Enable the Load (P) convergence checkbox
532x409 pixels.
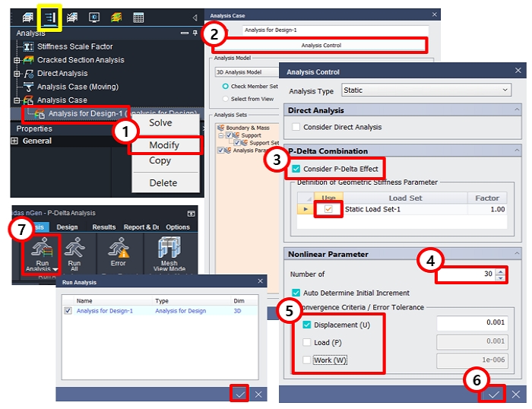306,341
